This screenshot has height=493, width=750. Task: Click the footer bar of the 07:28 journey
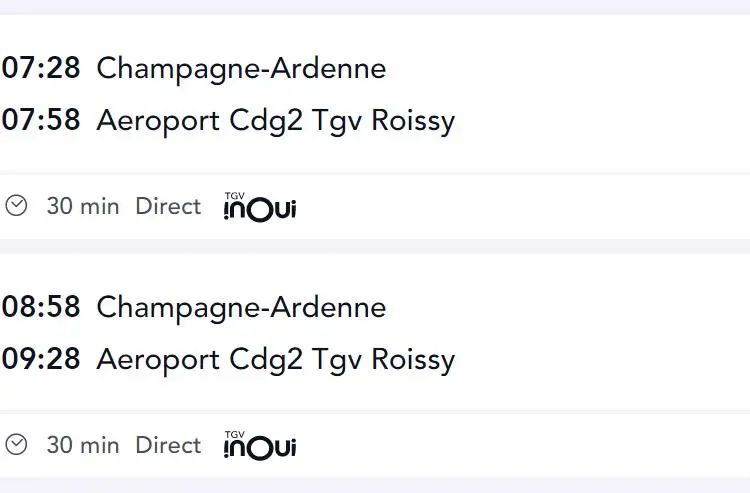tap(375, 207)
